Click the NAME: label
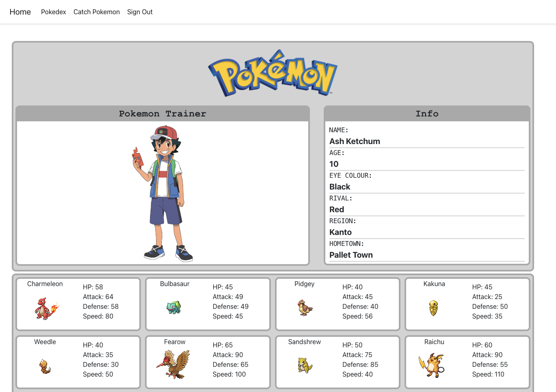Image resolution: width=556 pixels, height=392 pixels. tap(339, 130)
